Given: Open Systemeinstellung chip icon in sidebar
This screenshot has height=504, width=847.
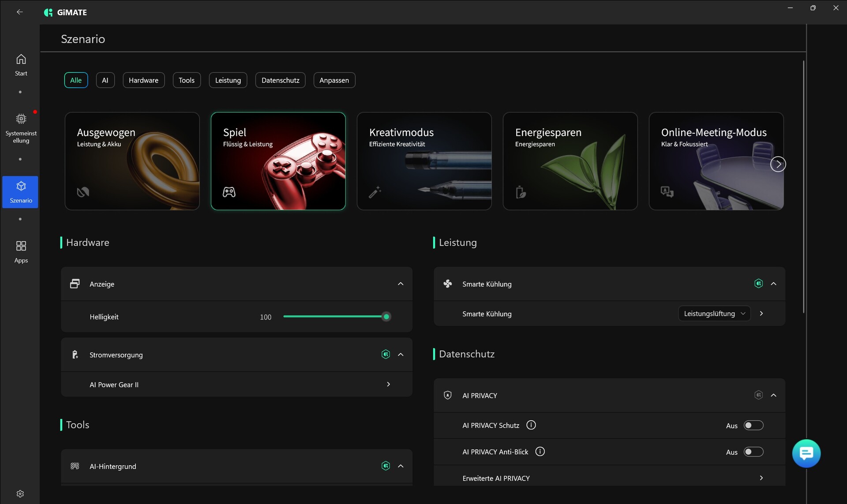Looking at the screenshot, I should (21, 119).
